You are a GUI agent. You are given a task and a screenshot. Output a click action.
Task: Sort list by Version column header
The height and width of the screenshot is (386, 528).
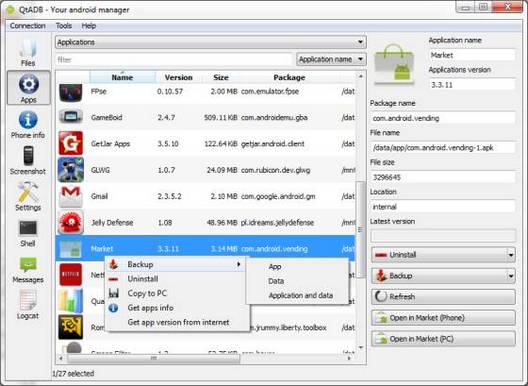178,77
